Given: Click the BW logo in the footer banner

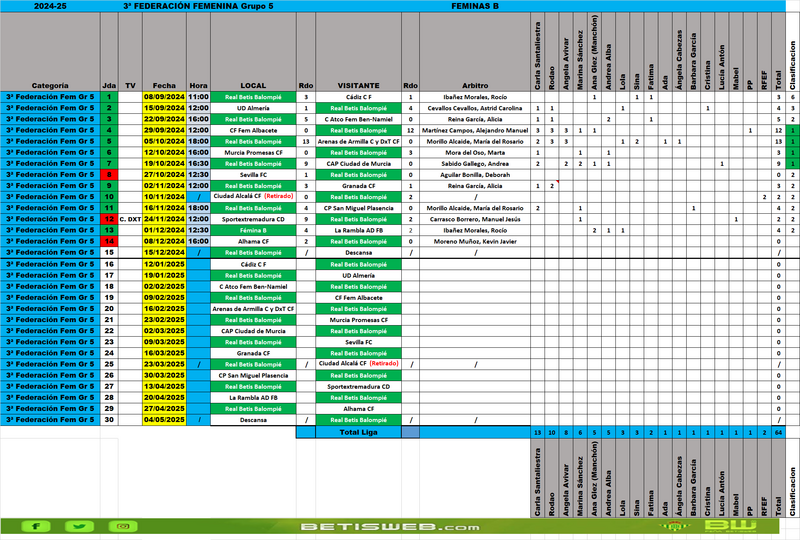Looking at the screenshot, I should [x=731, y=526].
